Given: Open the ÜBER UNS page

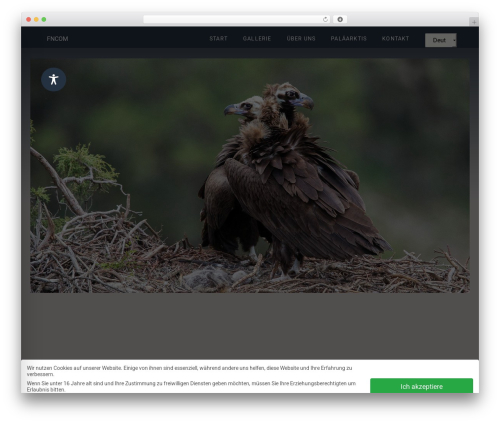Looking at the screenshot, I should [x=301, y=39].
